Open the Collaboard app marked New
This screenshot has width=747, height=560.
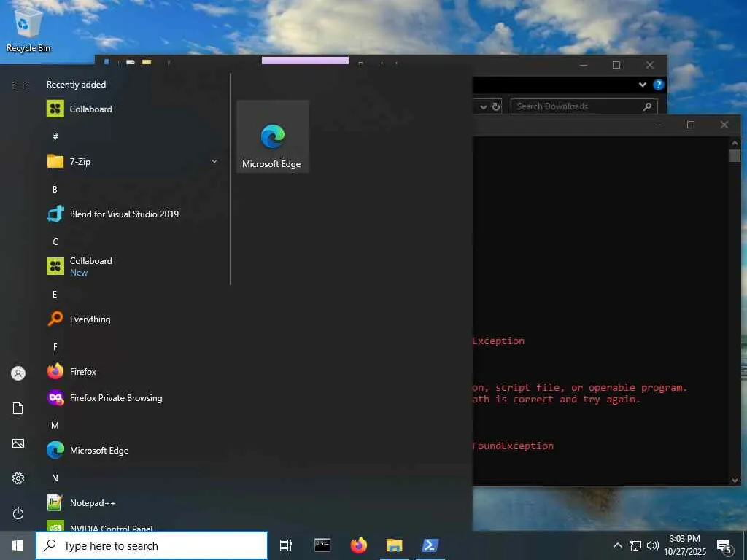[x=133, y=266]
